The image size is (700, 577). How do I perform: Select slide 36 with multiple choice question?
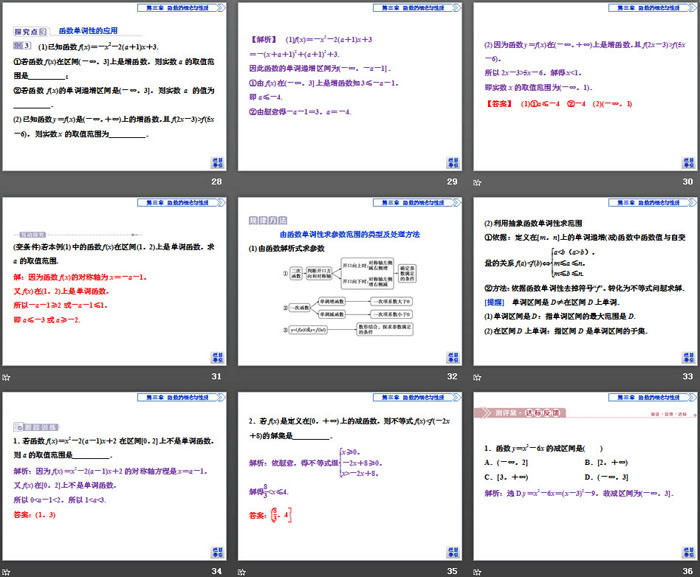pyautogui.click(x=585, y=476)
